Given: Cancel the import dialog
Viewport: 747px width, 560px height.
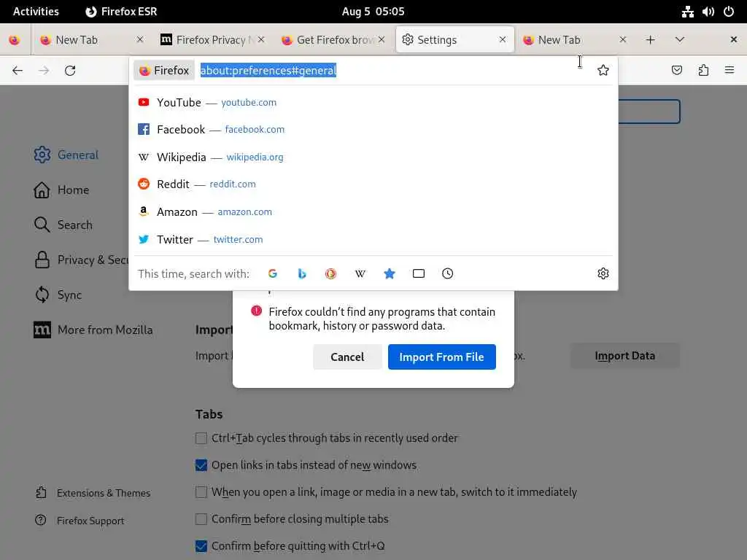Looking at the screenshot, I should (347, 357).
